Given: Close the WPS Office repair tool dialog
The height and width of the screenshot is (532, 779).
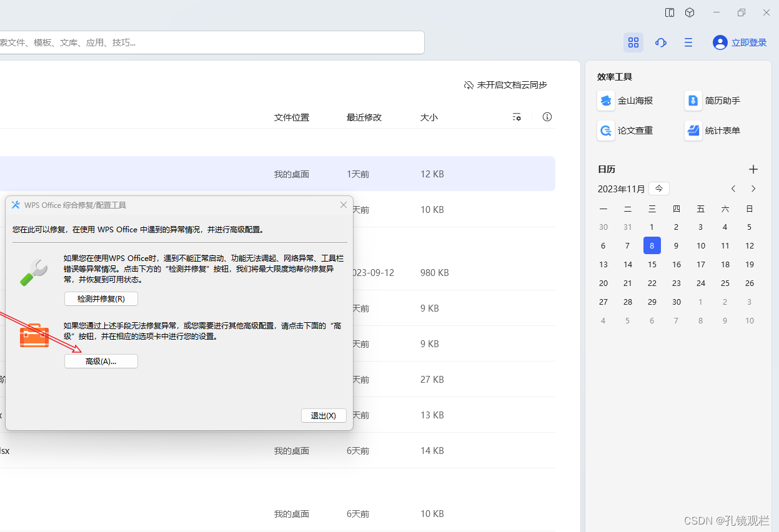Looking at the screenshot, I should tap(344, 205).
